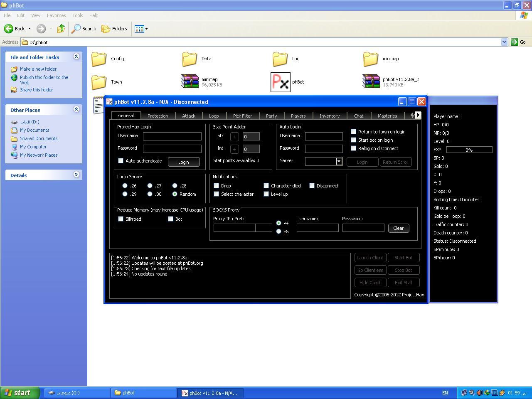This screenshot has width=532, height=399.
Task: Click the ProjectHax Username input field
Action: pyautogui.click(x=172, y=136)
